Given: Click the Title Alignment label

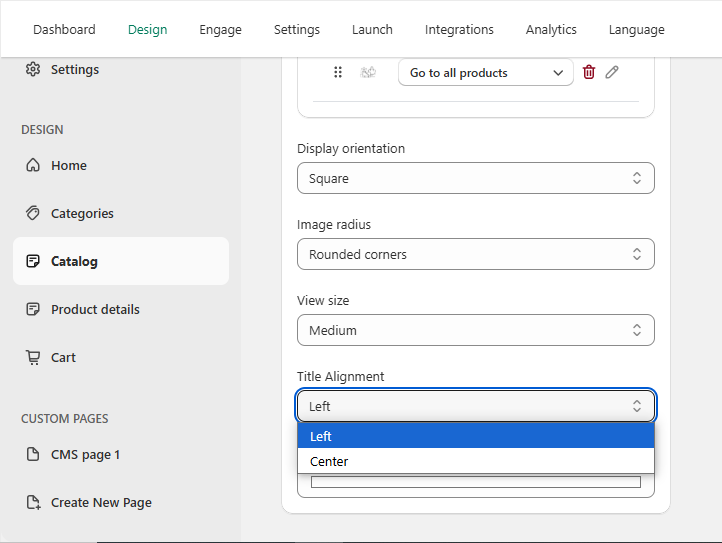Looking at the screenshot, I should pyautogui.click(x=340, y=376).
